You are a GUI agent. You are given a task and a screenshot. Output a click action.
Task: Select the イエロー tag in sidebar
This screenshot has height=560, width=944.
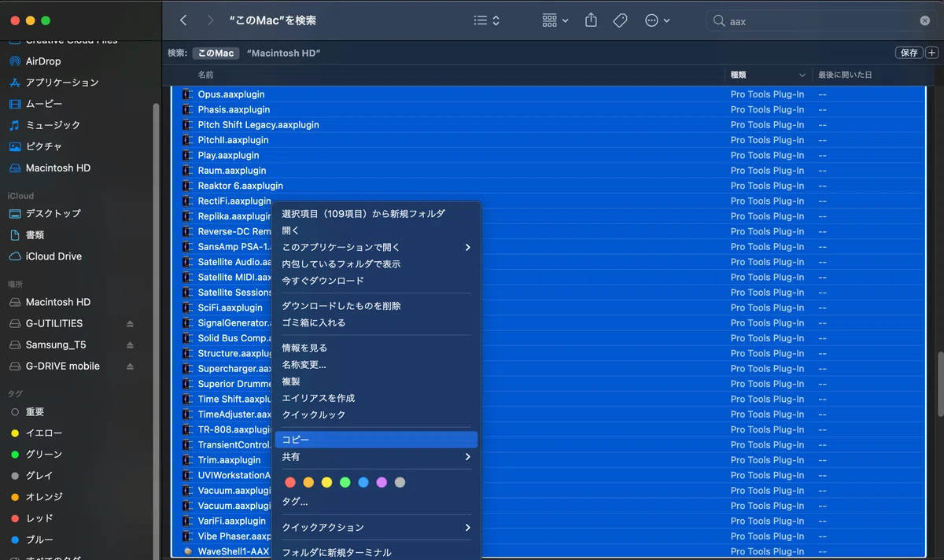tap(44, 433)
